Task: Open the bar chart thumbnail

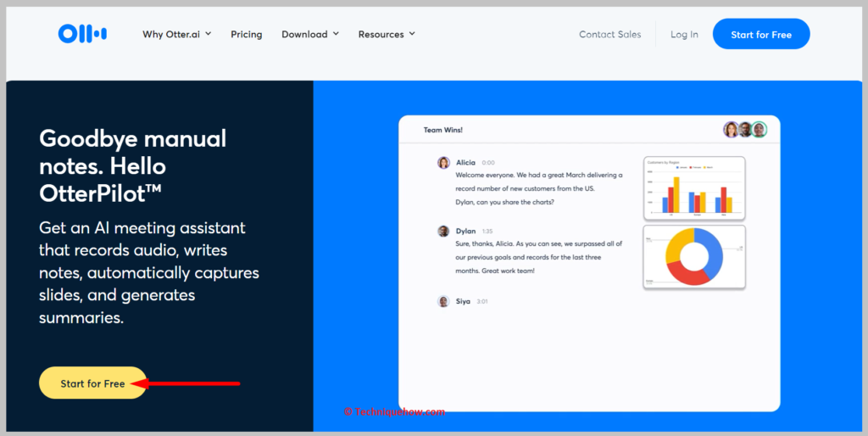Action: click(694, 188)
